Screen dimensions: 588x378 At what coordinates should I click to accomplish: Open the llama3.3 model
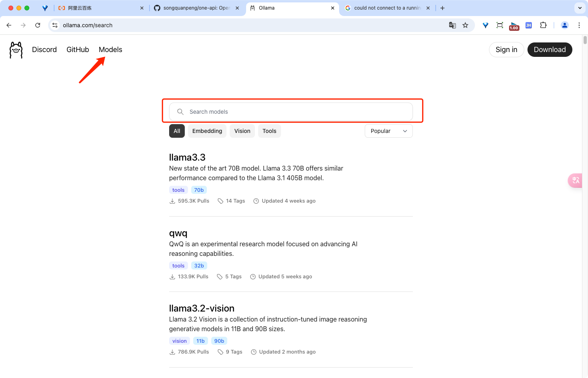(187, 157)
